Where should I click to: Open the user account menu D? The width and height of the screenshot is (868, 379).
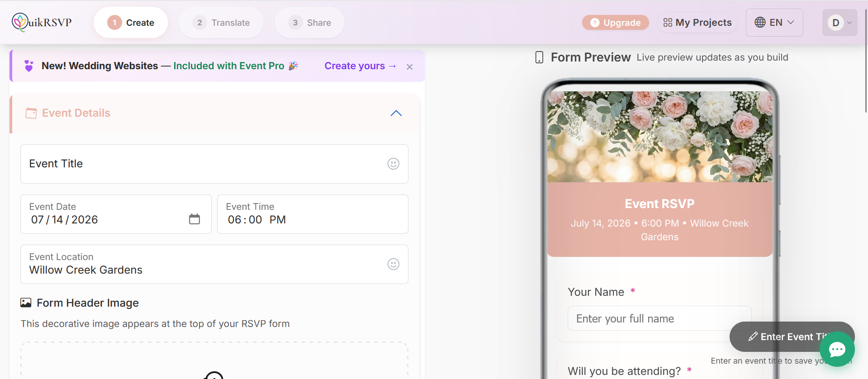(x=840, y=23)
